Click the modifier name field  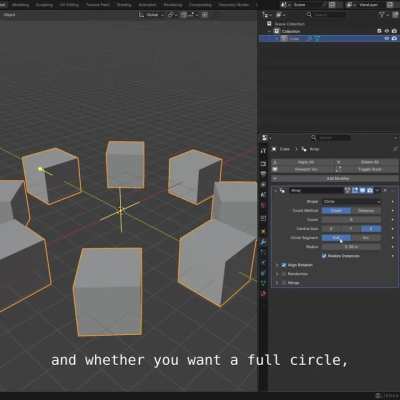(x=316, y=190)
